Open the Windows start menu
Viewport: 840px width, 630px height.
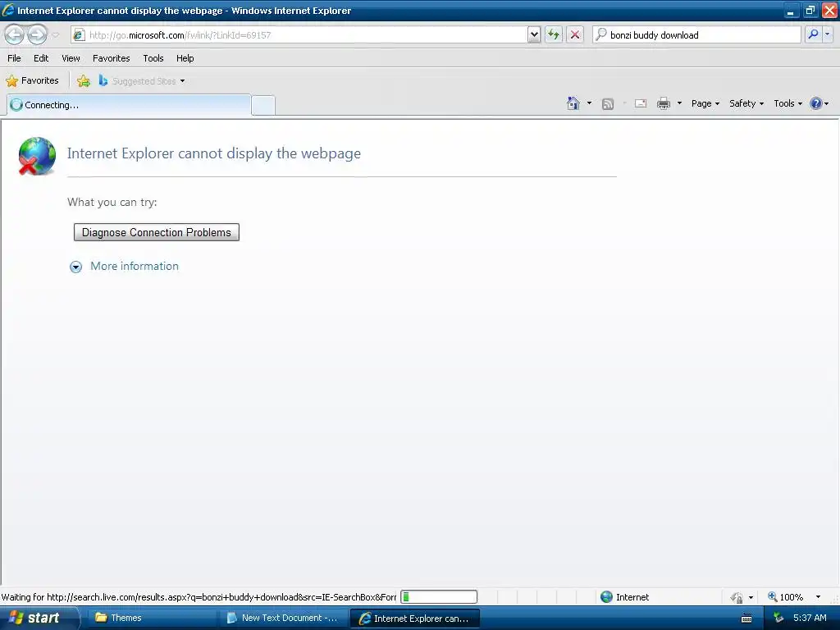click(39, 619)
